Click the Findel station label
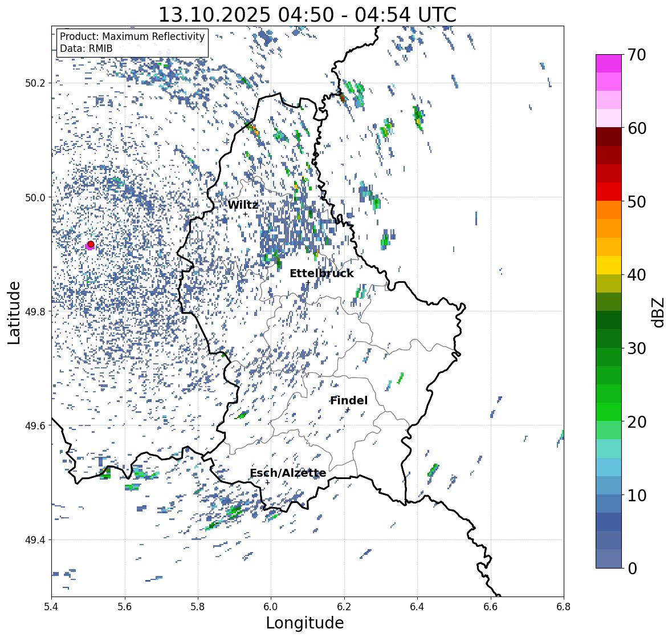 tap(349, 400)
